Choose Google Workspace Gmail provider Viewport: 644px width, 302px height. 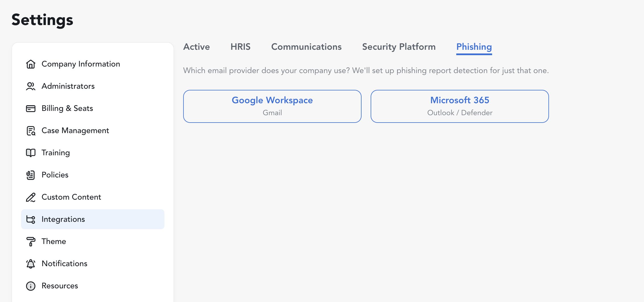(x=272, y=106)
